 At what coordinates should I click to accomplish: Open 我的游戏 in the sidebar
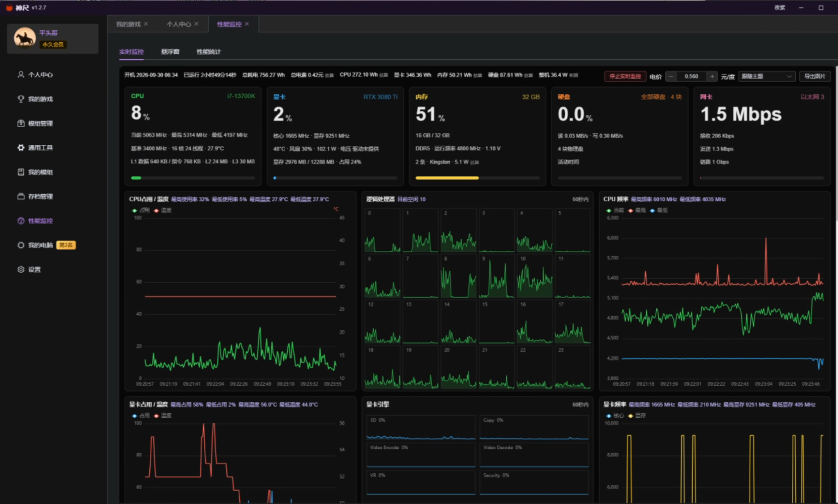tap(35, 99)
